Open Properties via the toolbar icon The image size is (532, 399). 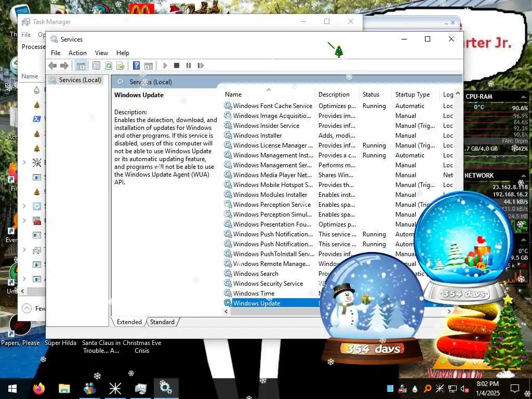tap(96, 65)
